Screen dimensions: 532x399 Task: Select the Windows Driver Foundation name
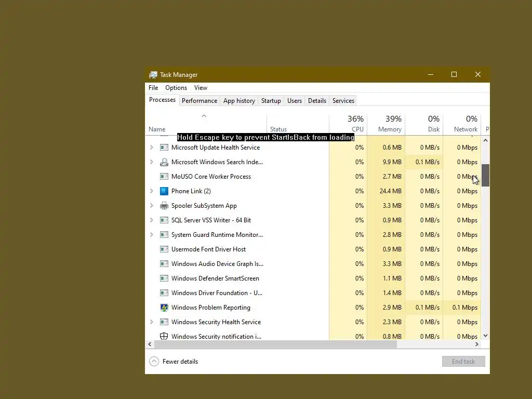coord(217,293)
